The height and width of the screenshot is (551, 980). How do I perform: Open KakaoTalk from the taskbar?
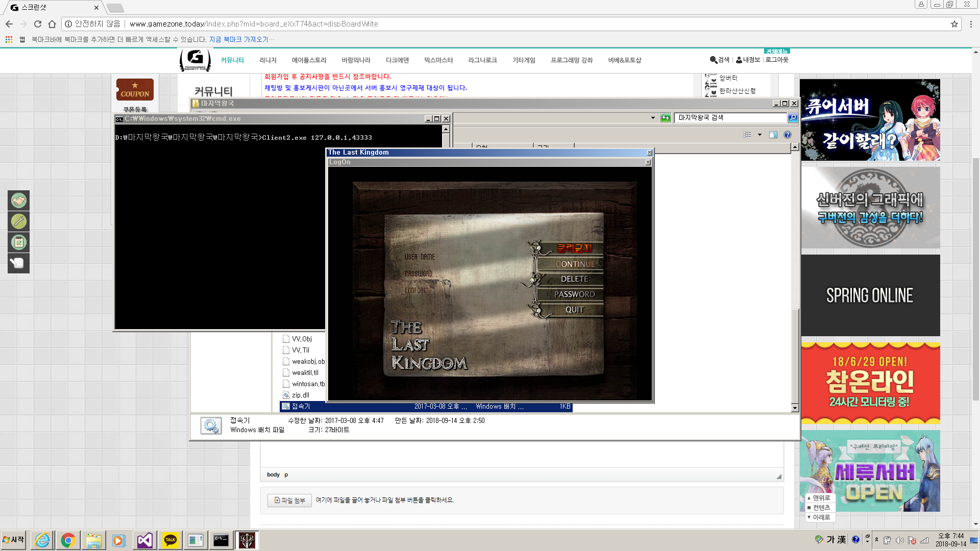coord(170,540)
